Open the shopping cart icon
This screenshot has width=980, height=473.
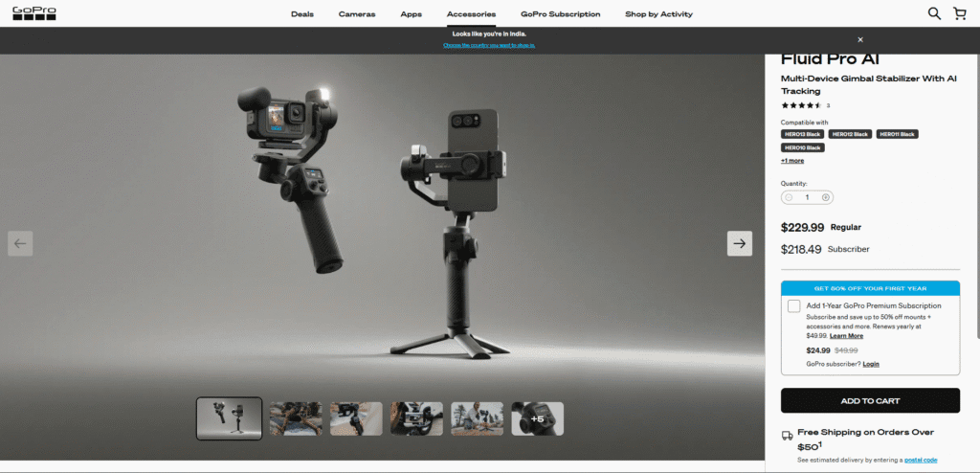point(960,13)
